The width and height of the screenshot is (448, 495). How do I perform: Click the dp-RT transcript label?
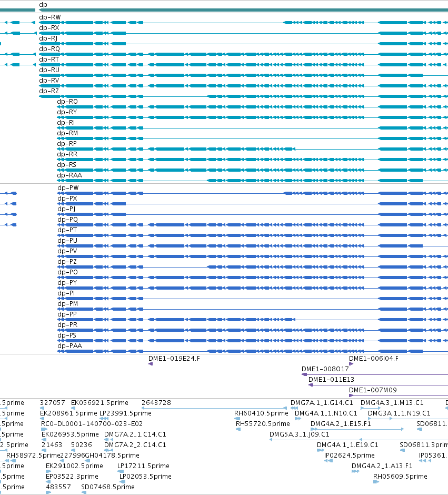pyautogui.click(x=49, y=60)
